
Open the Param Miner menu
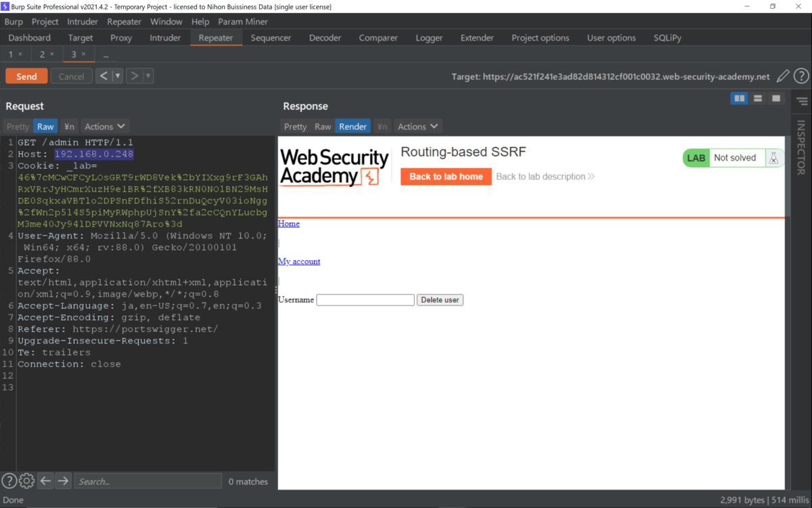click(243, 22)
